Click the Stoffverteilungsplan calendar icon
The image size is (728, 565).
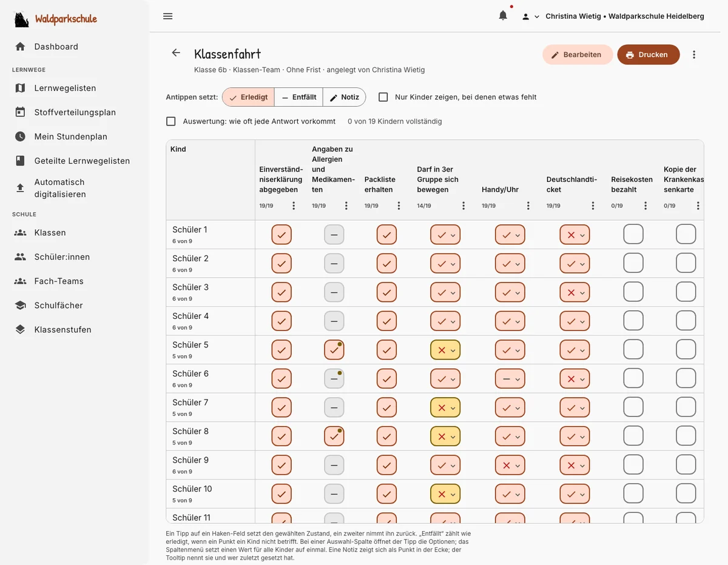click(x=21, y=112)
